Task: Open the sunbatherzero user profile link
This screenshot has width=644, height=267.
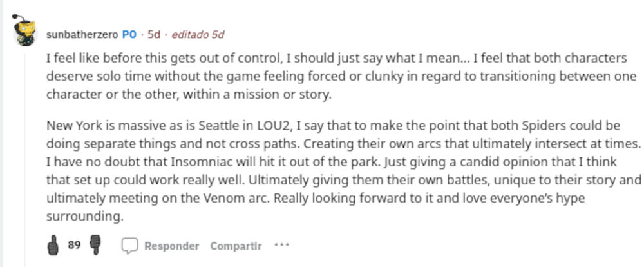Action: [82, 34]
